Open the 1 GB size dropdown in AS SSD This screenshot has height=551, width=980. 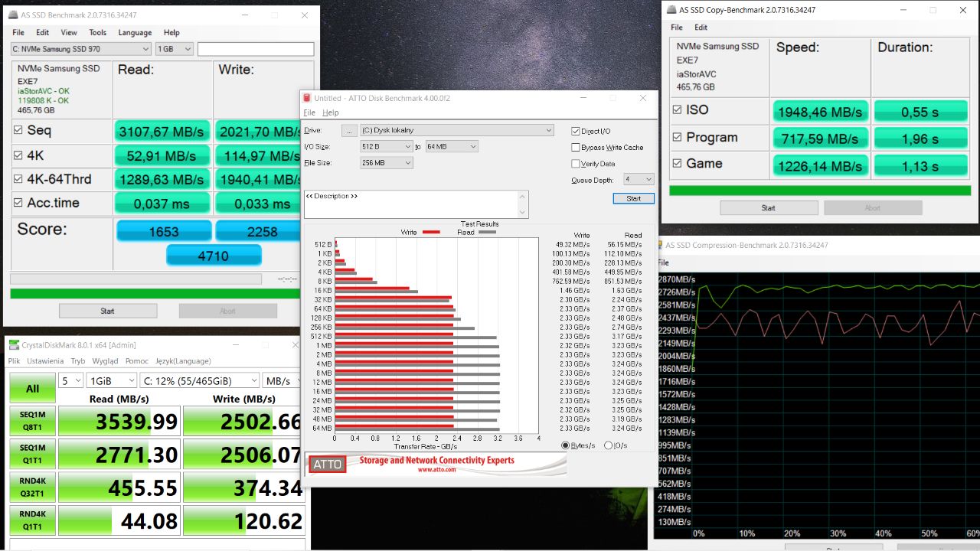coord(175,49)
